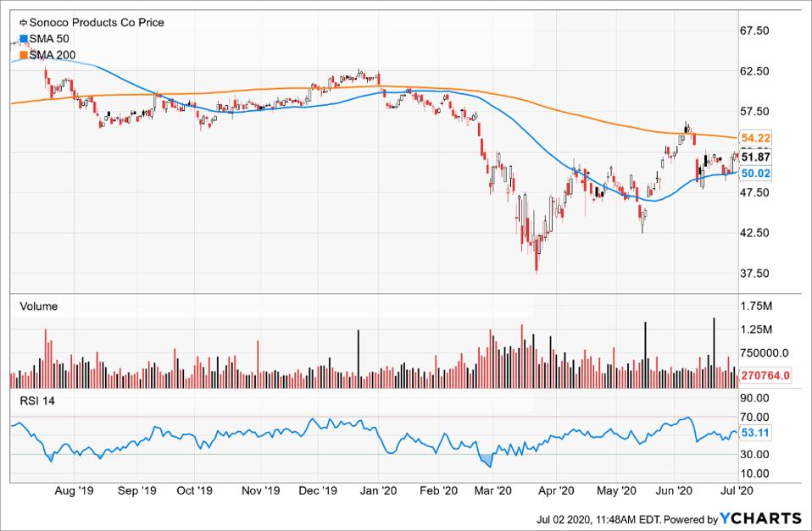Viewport: 812px width, 531px height.
Task: Click the Sep '19 date axis label
Action: [136, 490]
